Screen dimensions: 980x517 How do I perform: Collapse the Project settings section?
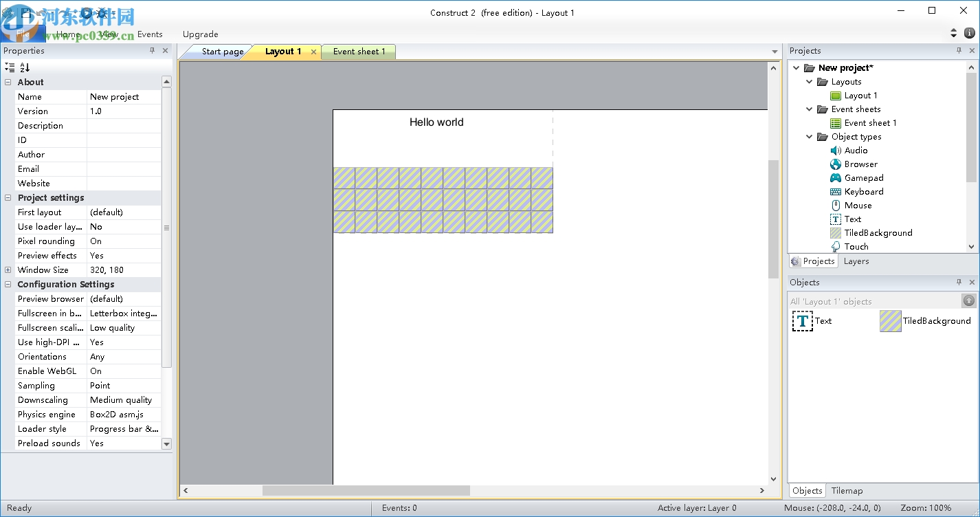click(8, 197)
